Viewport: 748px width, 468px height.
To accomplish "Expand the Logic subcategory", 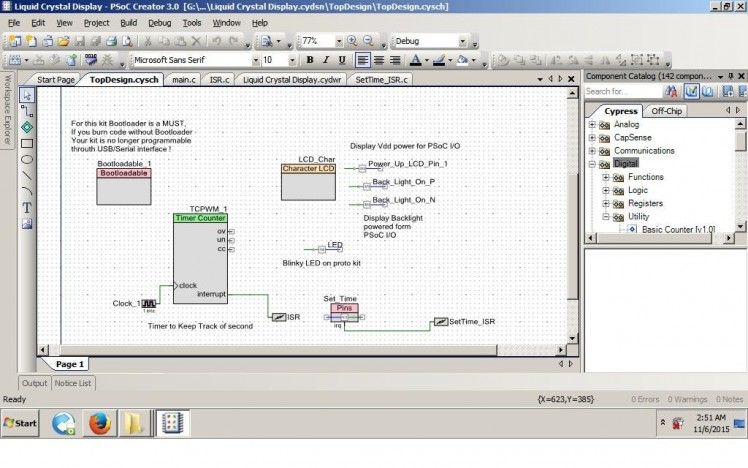I will pyautogui.click(x=606, y=190).
